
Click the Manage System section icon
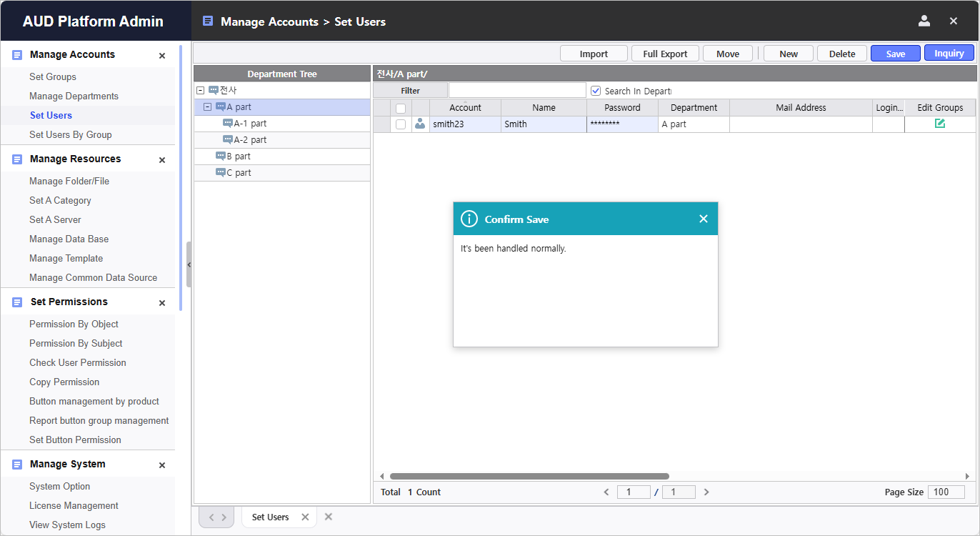click(17, 465)
